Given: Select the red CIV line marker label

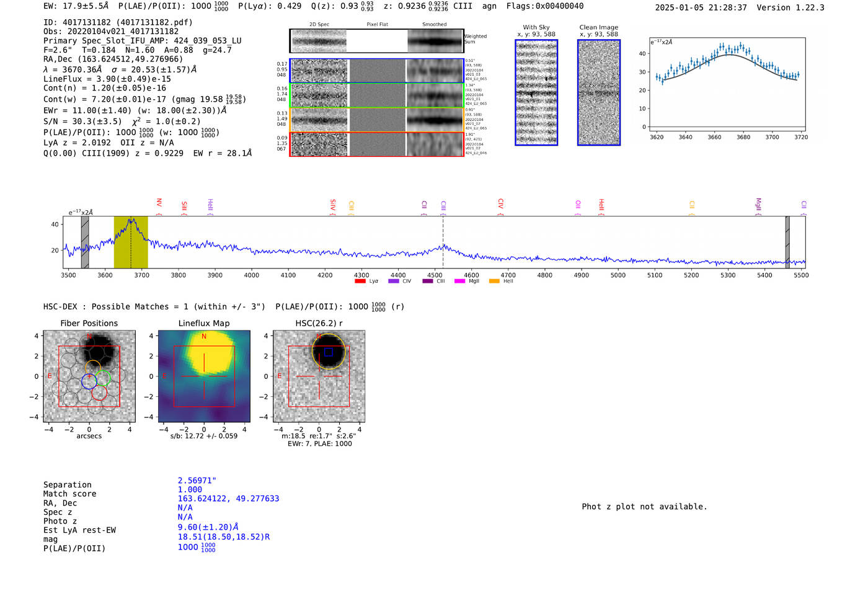Looking at the screenshot, I should [500, 206].
